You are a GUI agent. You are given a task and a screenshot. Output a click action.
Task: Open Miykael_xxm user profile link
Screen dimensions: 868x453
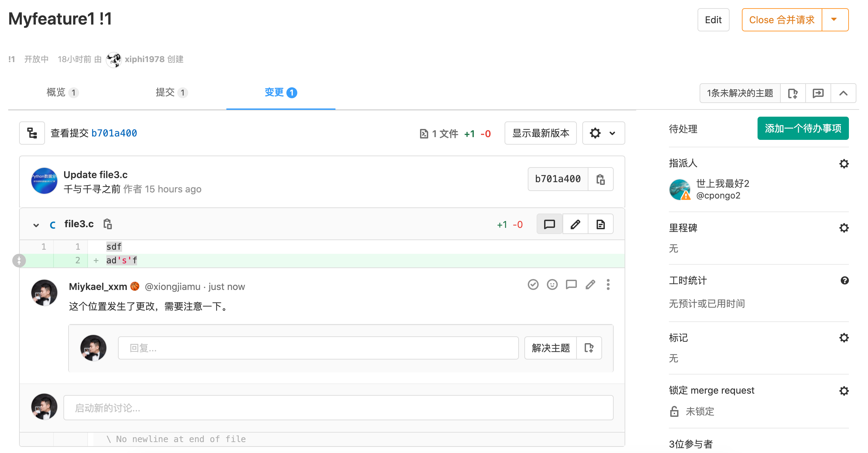98,287
